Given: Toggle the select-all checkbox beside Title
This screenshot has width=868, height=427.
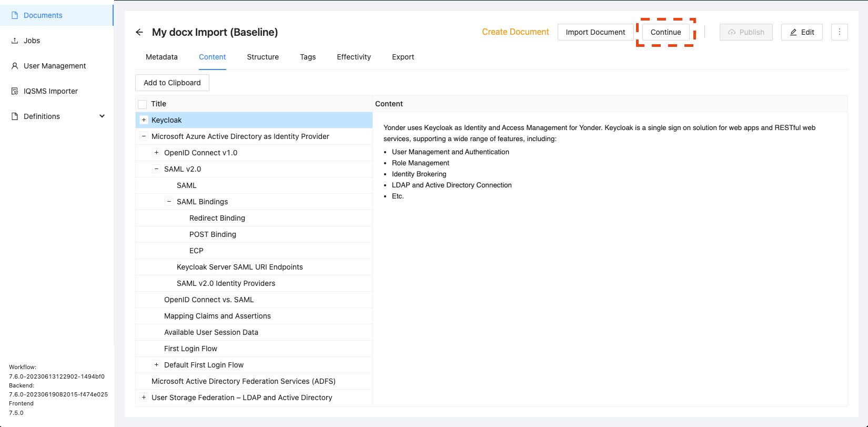Looking at the screenshot, I should tap(142, 104).
